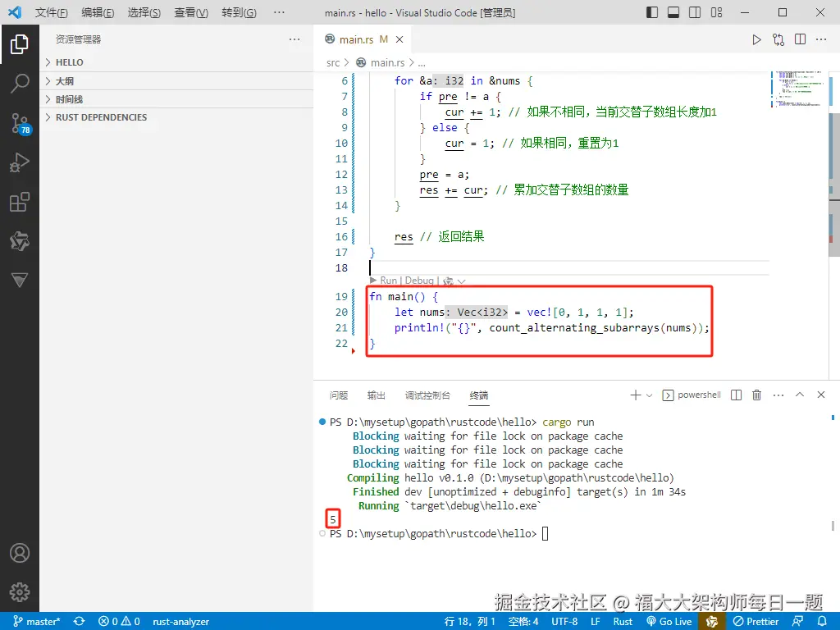840x630 pixels.
Task: Expand the 大纲 outline section
Action: (x=177, y=81)
